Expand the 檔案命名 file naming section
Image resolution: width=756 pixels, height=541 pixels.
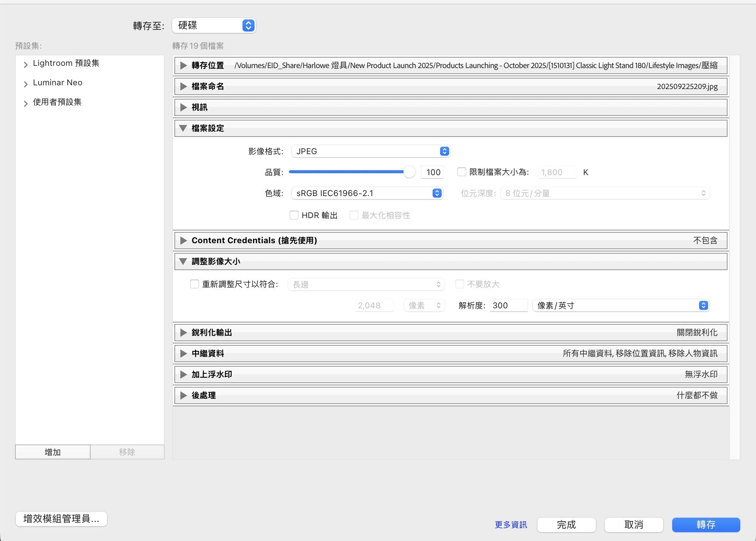(183, 86)
